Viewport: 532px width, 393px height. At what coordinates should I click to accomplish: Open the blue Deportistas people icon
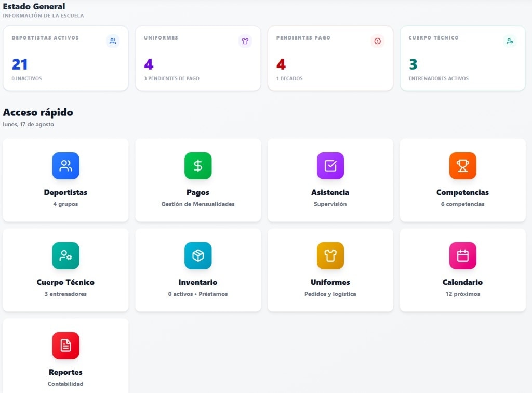coord(65,166)
